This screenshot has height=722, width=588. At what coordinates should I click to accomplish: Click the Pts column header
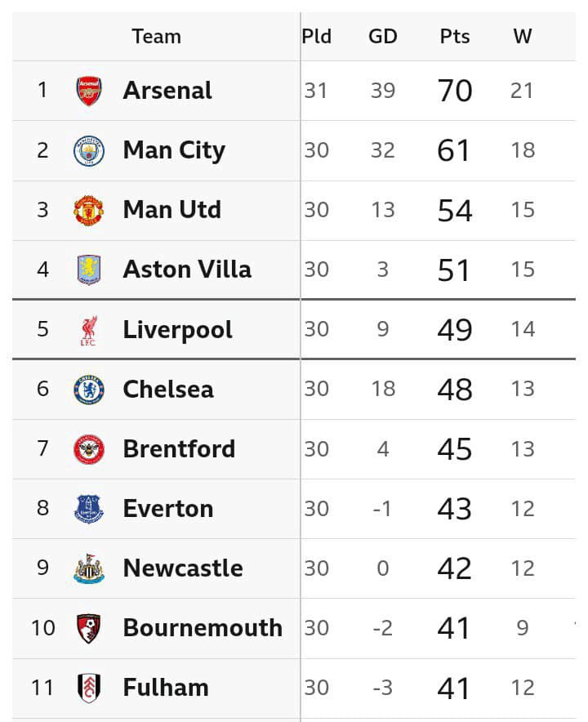coord(455,37)
